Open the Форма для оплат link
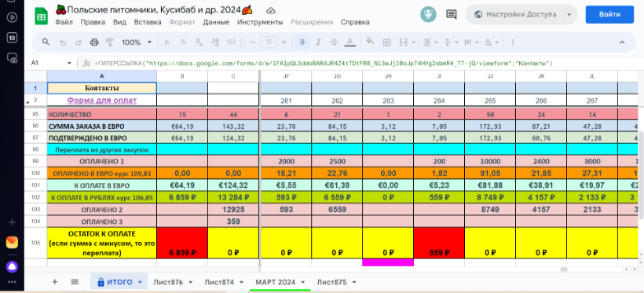This screenshot has height=293, width=644. [102, 100]
